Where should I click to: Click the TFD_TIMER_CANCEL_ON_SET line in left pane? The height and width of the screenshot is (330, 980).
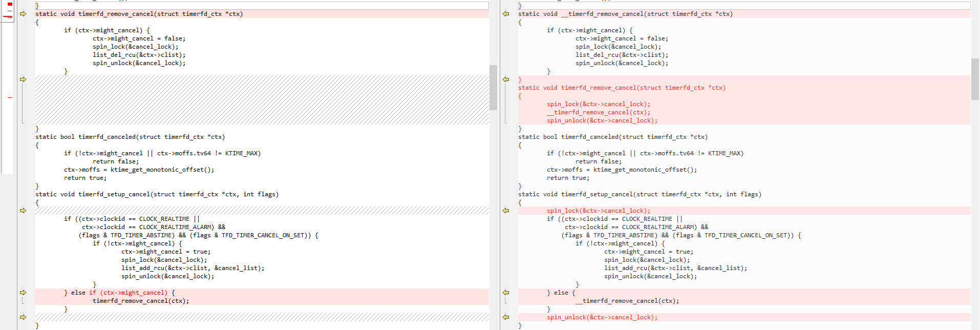[198, 235]
